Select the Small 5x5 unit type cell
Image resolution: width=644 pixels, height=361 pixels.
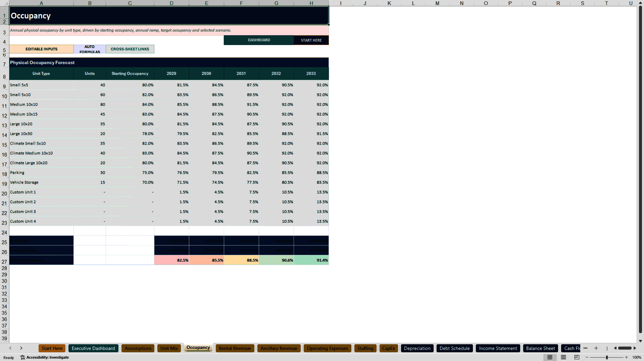(42, 85)
